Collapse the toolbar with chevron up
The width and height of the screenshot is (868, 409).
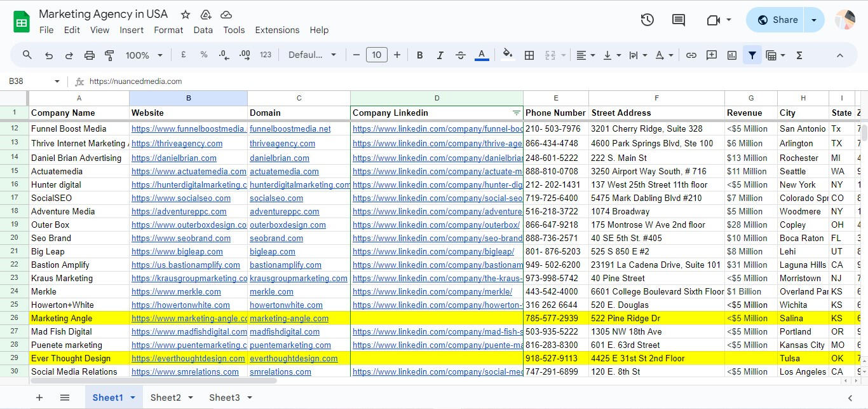839,55
